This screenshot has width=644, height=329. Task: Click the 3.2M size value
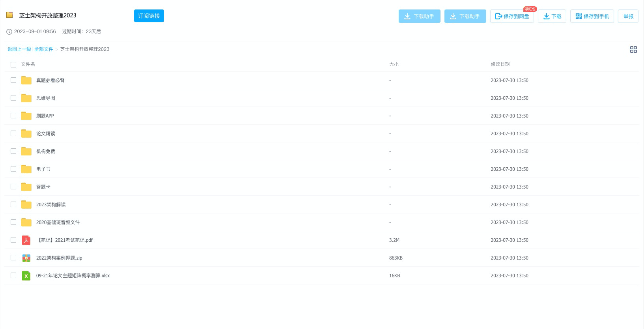pos(394,240)
